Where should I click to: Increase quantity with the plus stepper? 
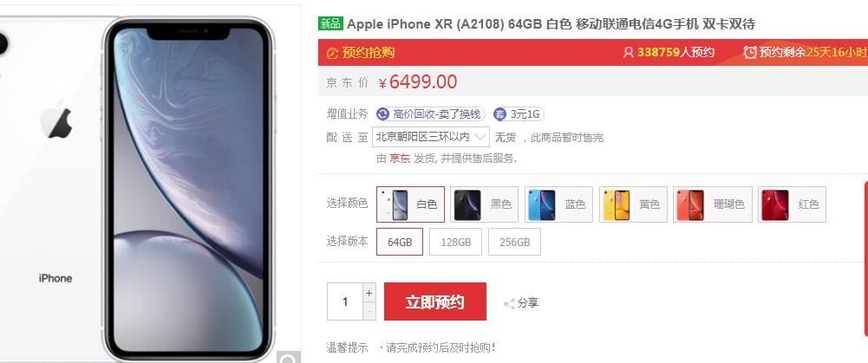click(369, 293)
